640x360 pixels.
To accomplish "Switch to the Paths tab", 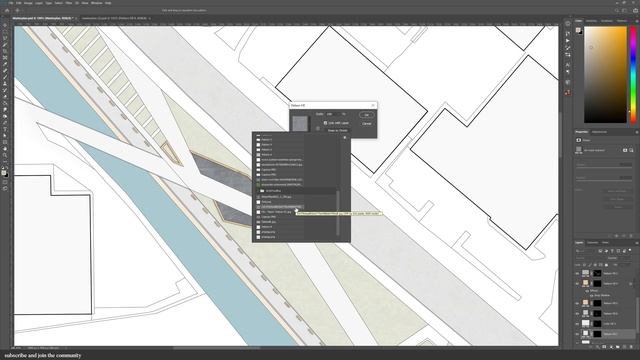I will [x=605, y=242].
